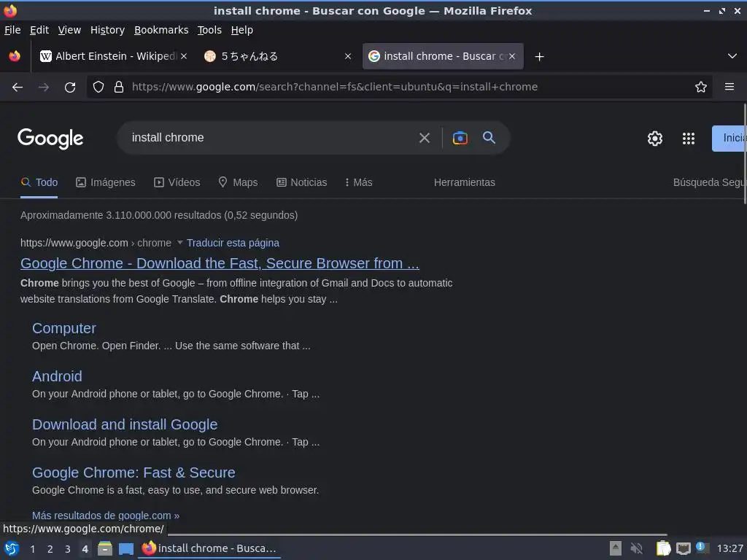Open network monitor tray icon

coord(683,548)
